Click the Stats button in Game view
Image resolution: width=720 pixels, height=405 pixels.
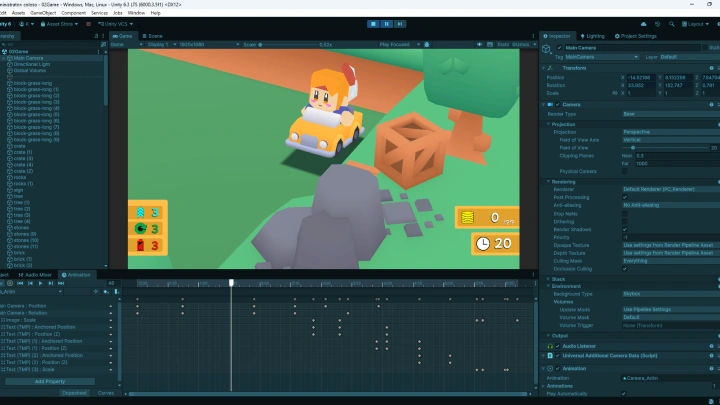pos(503,45)
